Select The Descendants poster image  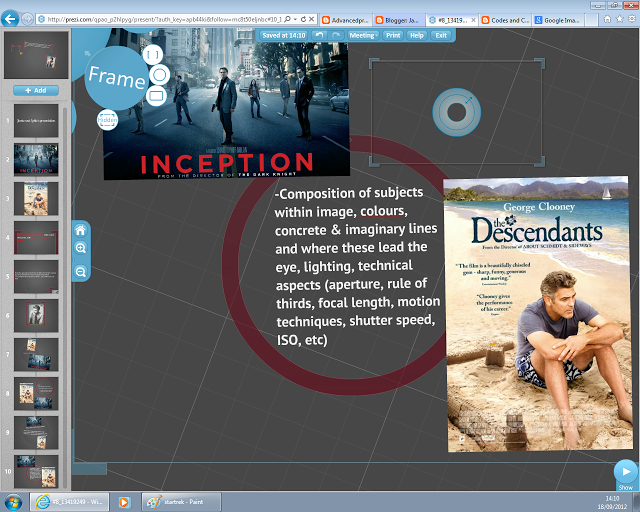(538, 314)
